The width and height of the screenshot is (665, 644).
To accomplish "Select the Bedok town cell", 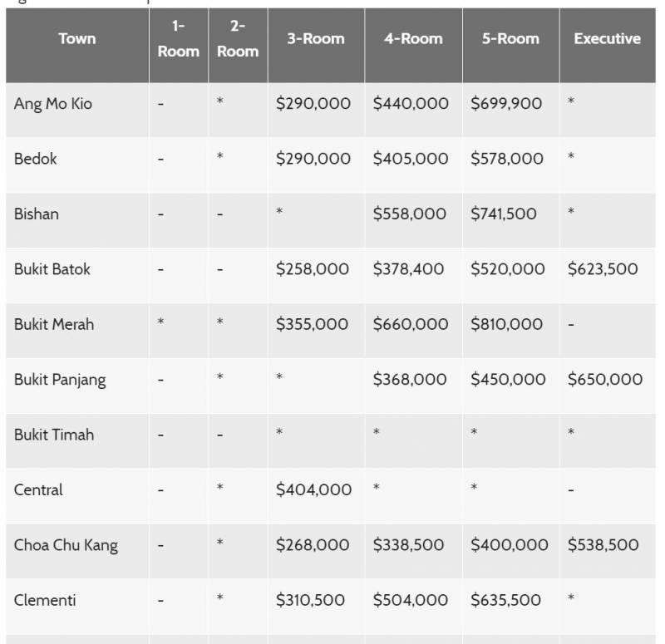I will [36, 159].
